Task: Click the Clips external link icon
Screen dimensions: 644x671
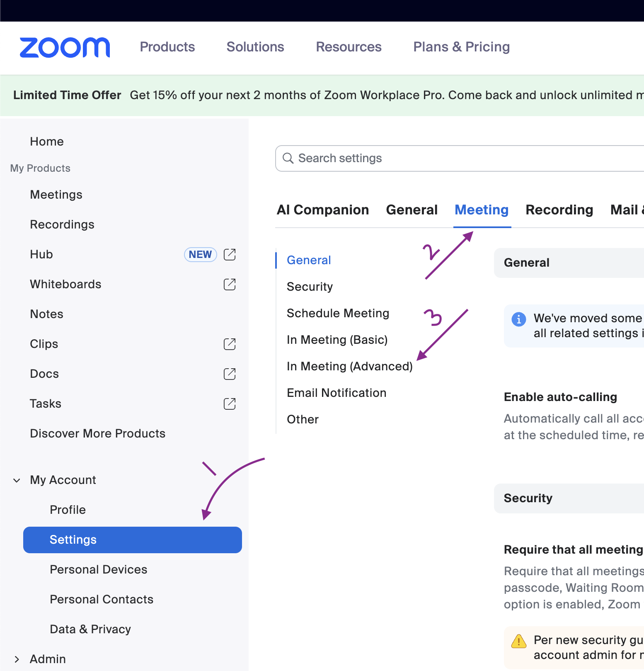Action: pyautogui.click(x=230, y=344)
